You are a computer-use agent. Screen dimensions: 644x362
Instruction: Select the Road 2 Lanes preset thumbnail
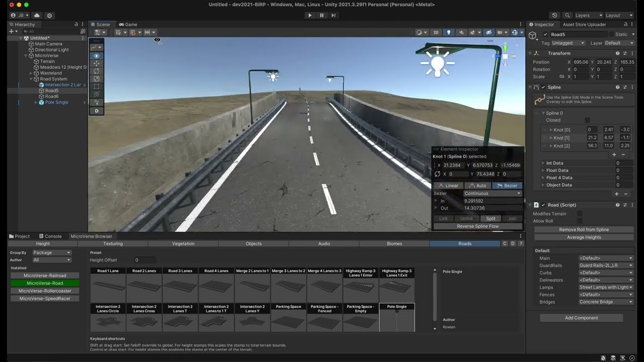(144, 285)
